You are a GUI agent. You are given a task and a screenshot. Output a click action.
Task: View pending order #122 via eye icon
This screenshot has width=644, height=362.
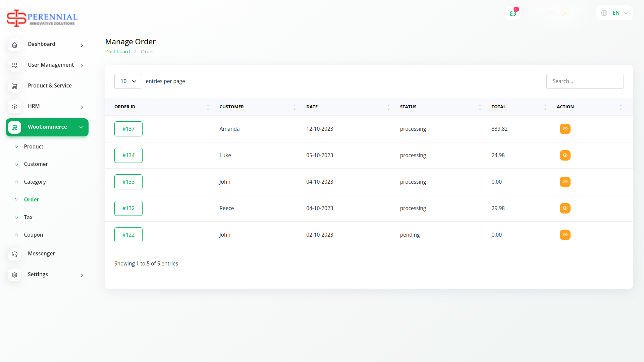(x=565, y=235)
